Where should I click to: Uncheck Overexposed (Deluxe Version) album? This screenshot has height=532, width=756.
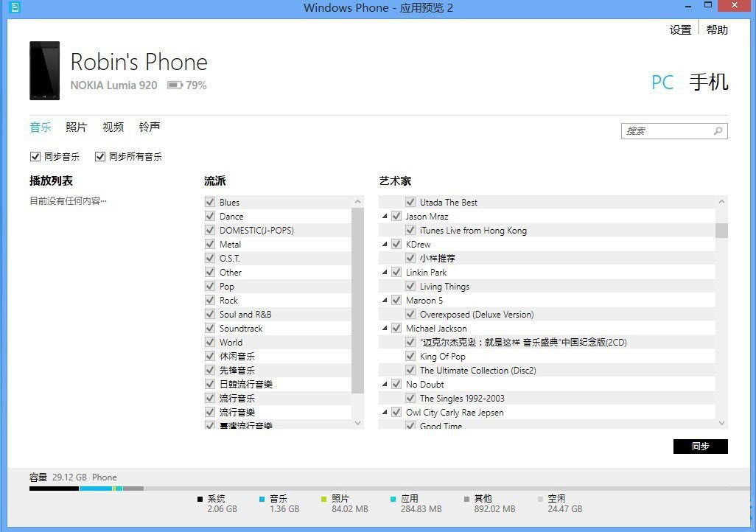click(x=410, y=313)
